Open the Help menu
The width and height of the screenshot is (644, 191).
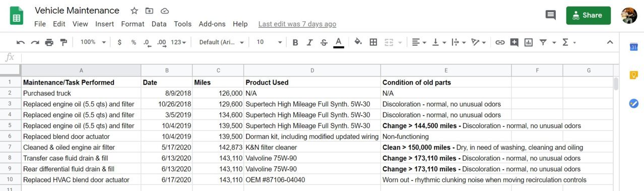(240, 24)
